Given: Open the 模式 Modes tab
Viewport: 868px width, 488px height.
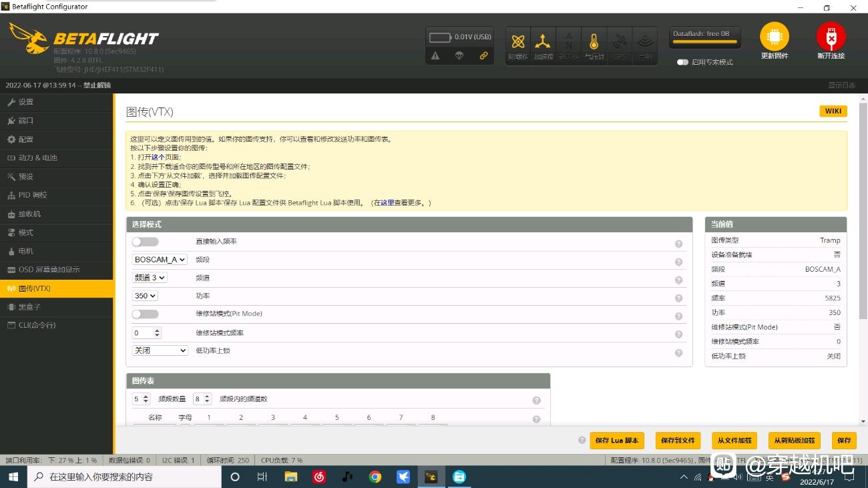Looking at the screenshot, I should [57, 232].
